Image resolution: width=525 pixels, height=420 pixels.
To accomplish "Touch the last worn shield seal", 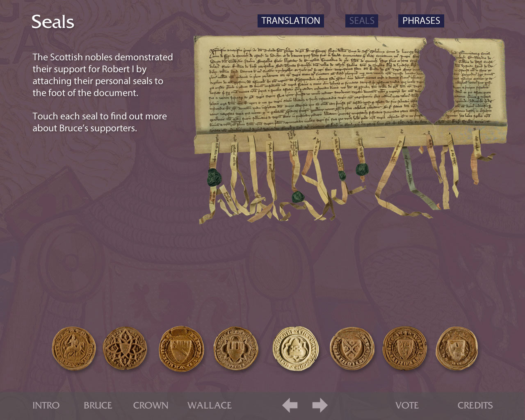I will point(457,349).
